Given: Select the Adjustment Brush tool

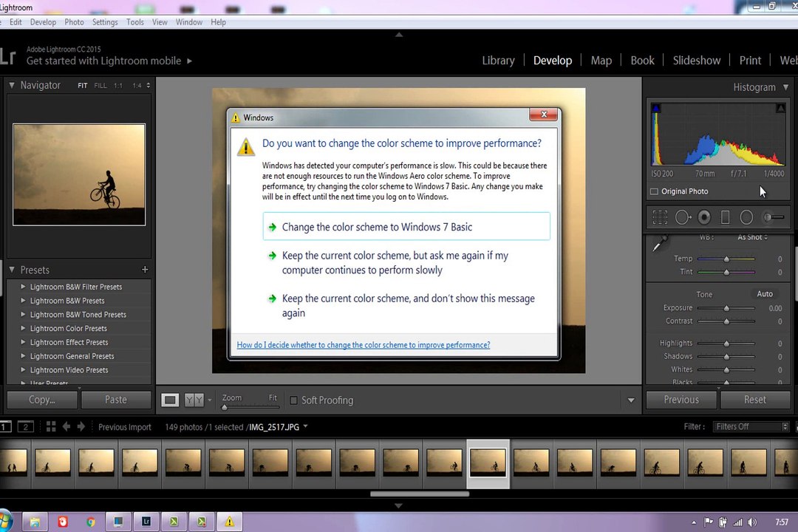Looking at the screenshot, I should click(x=773, y=217).
